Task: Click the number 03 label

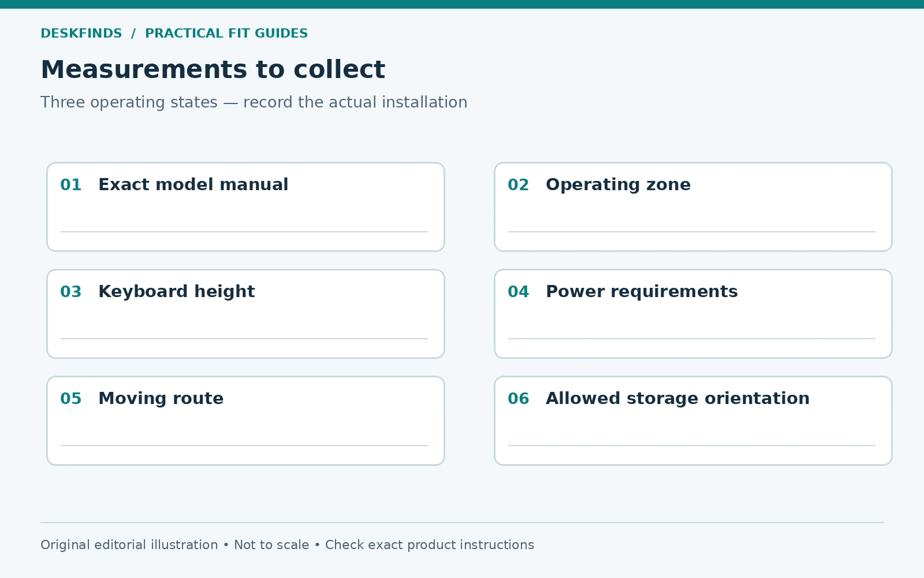Action: [71, 292]
